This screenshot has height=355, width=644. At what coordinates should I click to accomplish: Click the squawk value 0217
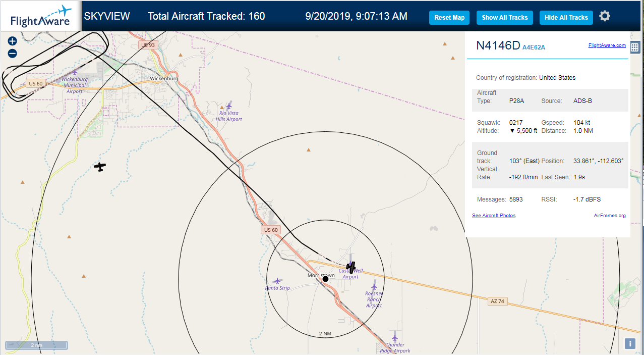pos(516,123)
